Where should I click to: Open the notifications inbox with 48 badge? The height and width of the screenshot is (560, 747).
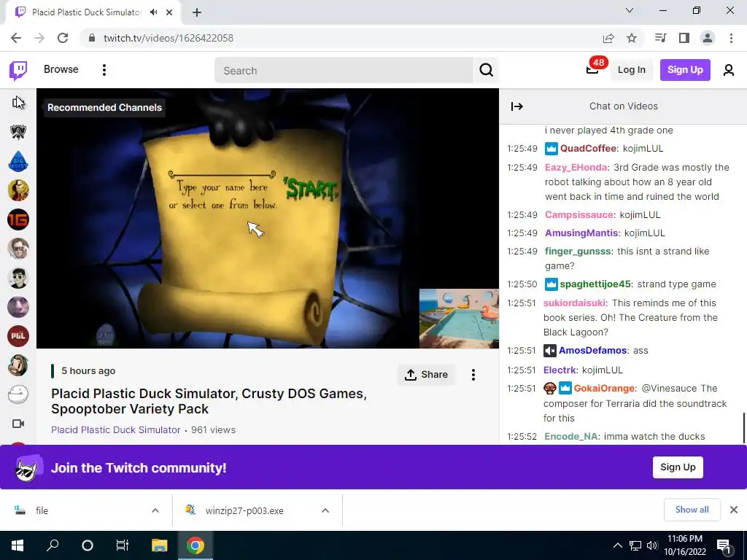[592, 69]
